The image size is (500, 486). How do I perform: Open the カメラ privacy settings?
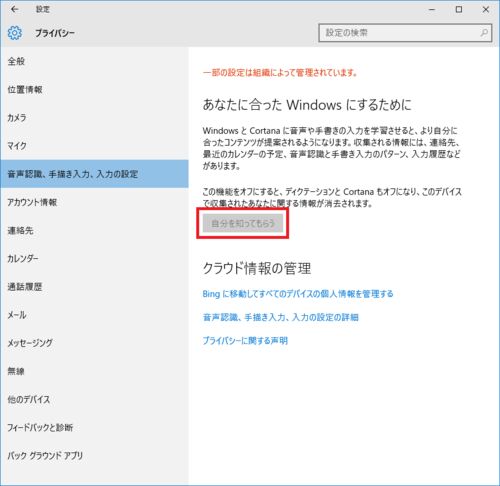(x=94, y=118)
